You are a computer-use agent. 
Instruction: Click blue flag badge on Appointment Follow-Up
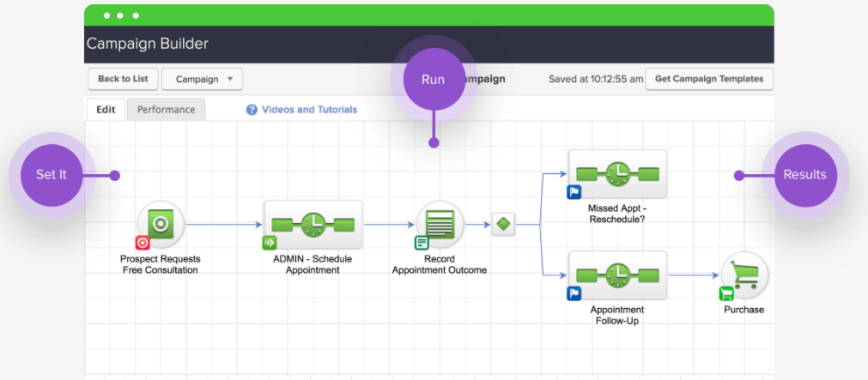coord(574,293)
